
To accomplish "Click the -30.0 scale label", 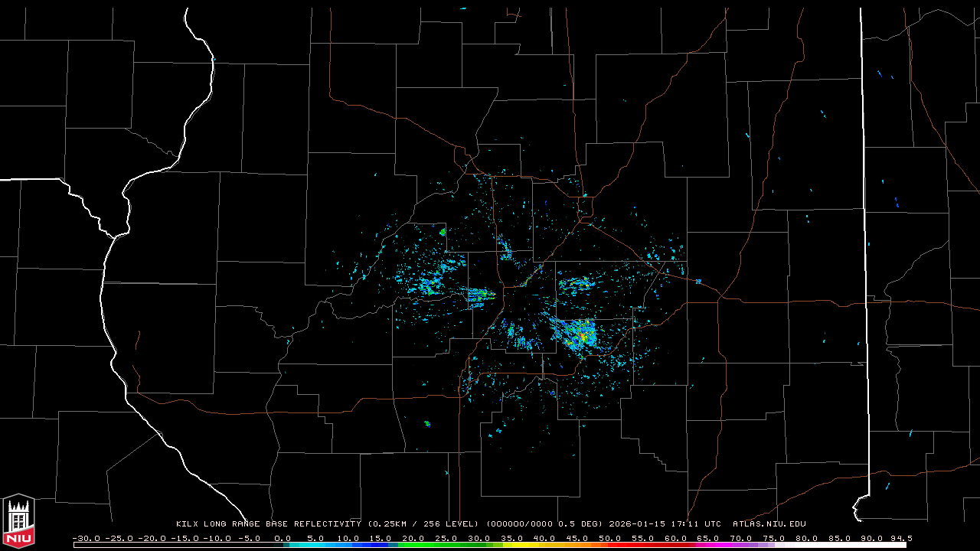I will click(x=87, y=538).
